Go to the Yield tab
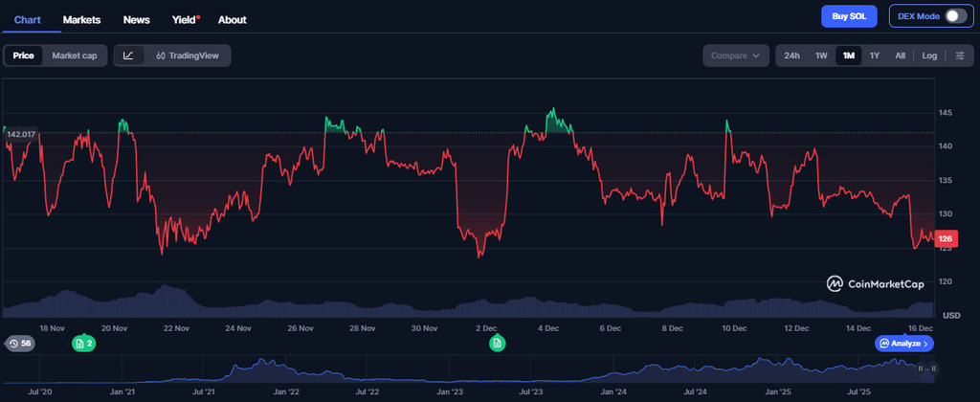This screenshot has width=980, height=402. pyautogui.click(x=184, y=19)
